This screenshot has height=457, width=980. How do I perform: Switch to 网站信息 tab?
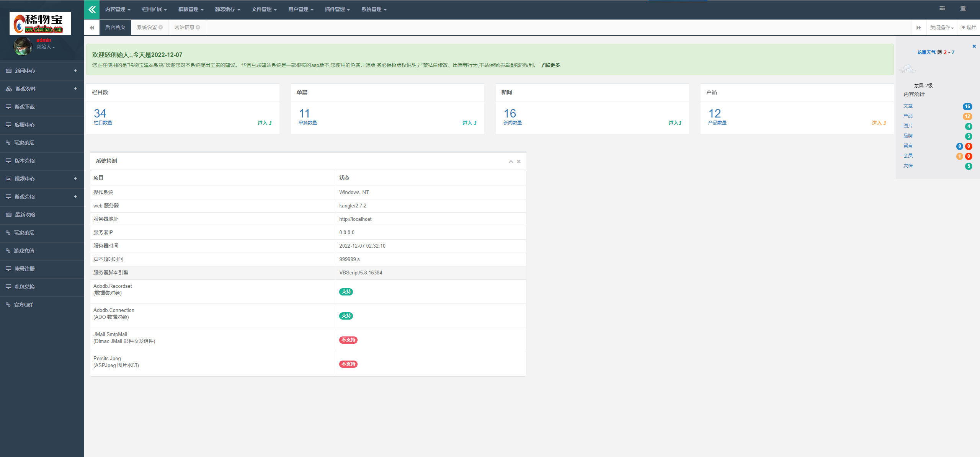coord(184,28)
